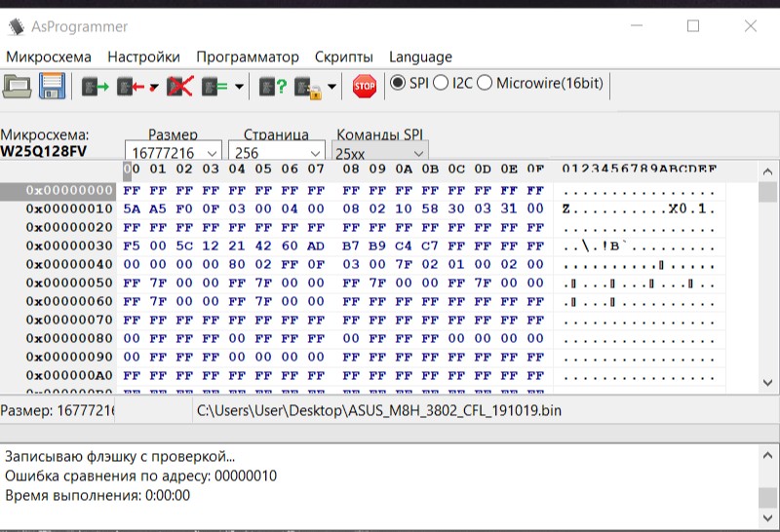Click the hex editor vertical scrollbar
The height and width of the screenshot is (532, 780).
coord(768,283)
